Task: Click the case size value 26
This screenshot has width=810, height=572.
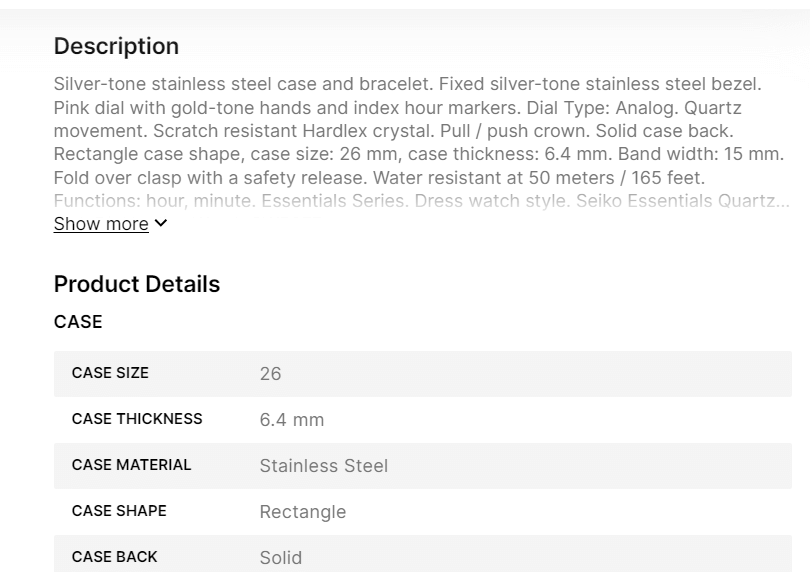Action: (x=270, y=374)
